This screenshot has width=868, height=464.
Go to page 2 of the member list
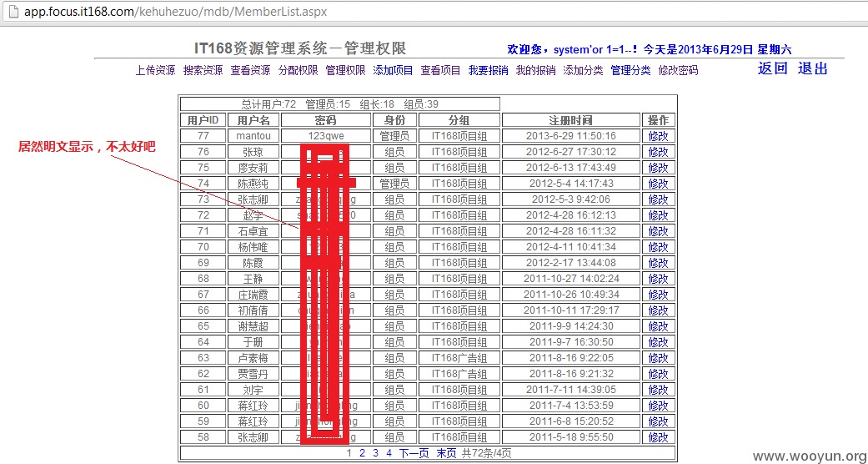pyautogui.click(x=362, y=453)
